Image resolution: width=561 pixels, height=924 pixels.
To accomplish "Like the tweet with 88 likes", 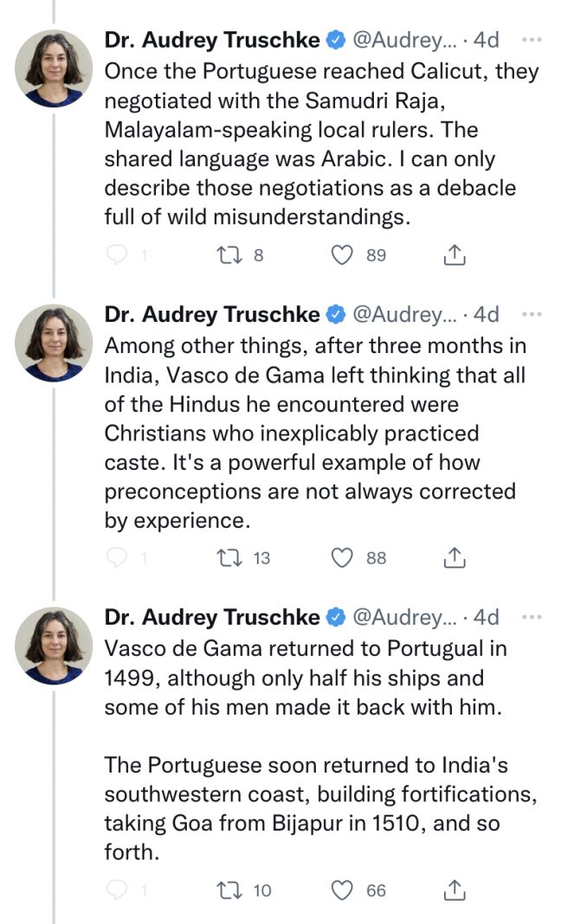I will coord(342,558).
